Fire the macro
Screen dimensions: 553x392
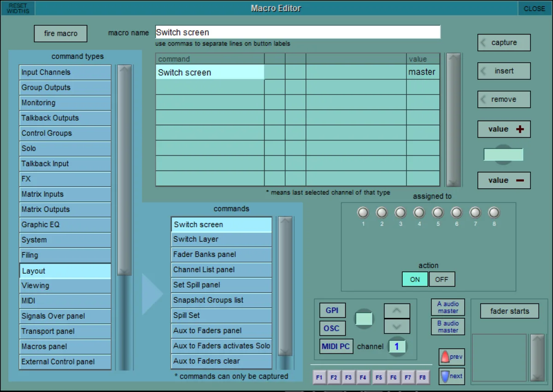click(x=60, y=33)
